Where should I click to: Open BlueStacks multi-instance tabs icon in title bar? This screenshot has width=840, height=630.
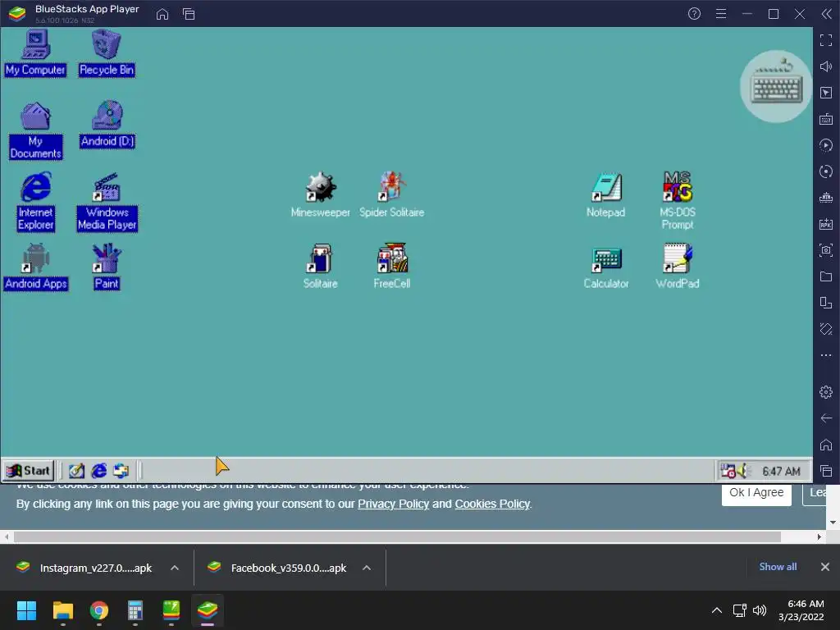pos(189,15)
